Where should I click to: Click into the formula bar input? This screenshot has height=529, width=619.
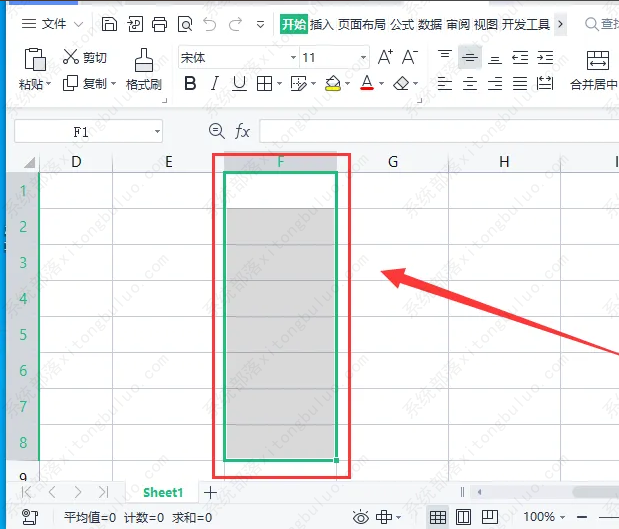pos(439,131)
